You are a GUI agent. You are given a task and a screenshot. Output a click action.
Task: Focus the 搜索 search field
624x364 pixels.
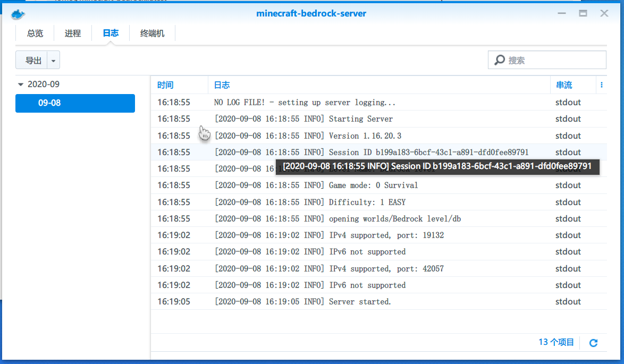pyautogui.click(x=547, y=60)
